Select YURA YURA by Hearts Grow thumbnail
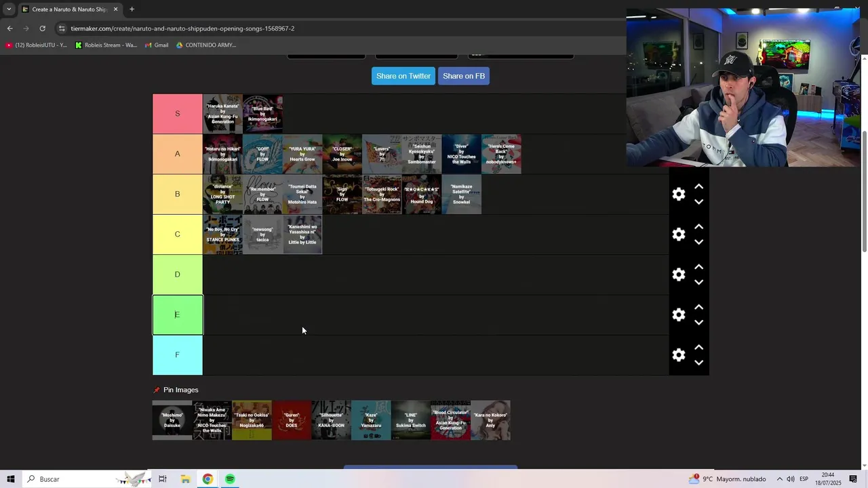This screenshot has width=868, height=488. tap(302, 154)
